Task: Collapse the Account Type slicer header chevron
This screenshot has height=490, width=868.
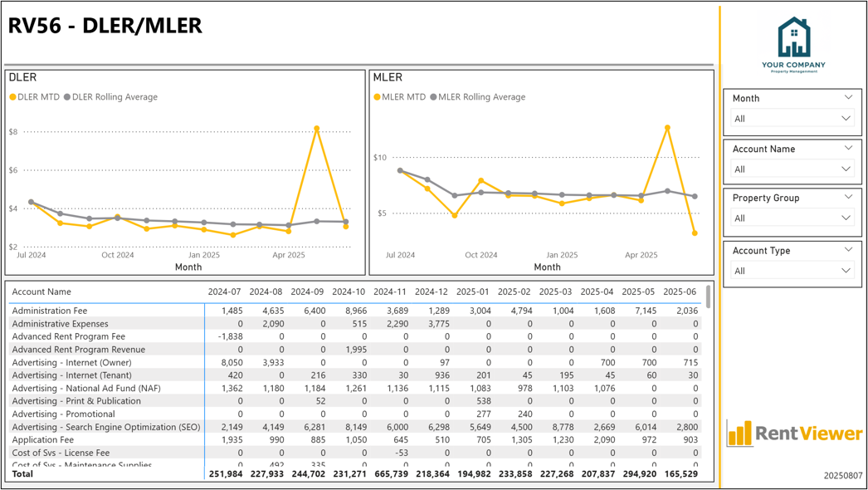Action: coord(848,249)
